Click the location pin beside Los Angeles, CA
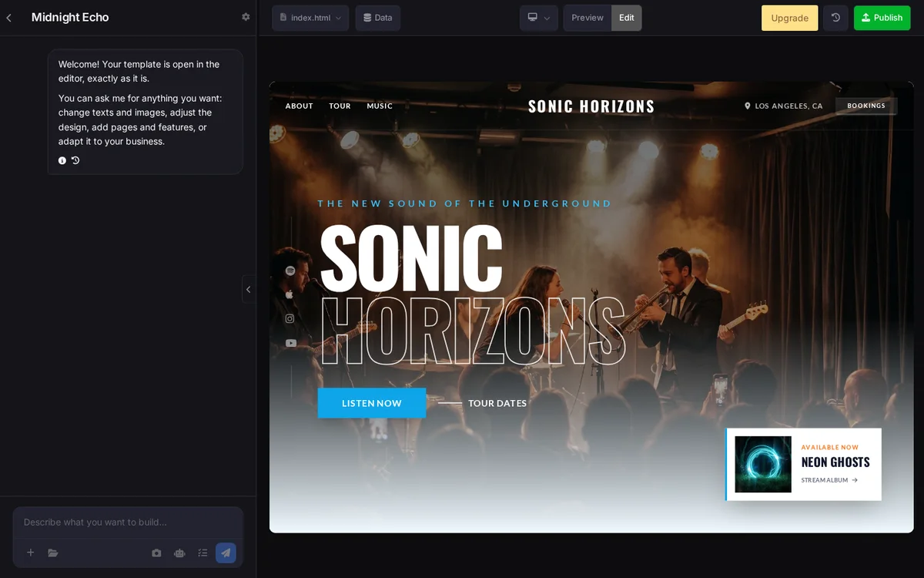924x578 pixels. click(748, 106)
